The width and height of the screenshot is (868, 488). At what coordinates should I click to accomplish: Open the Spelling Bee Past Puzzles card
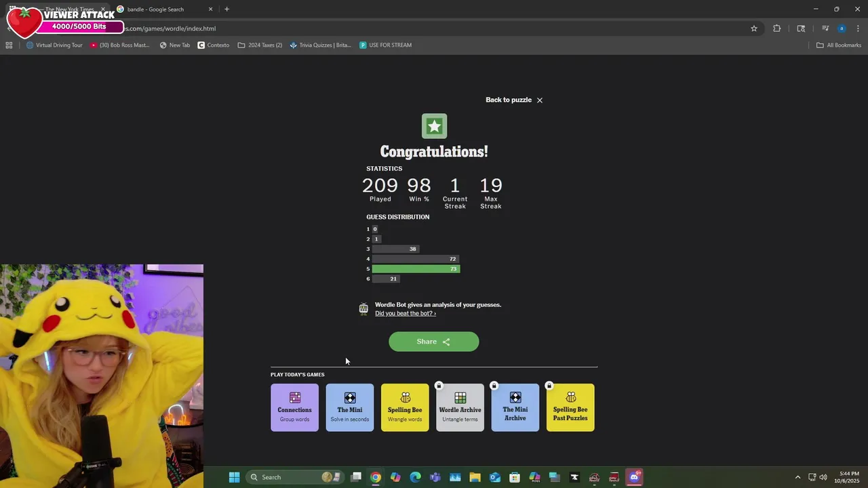pos(570,407)
